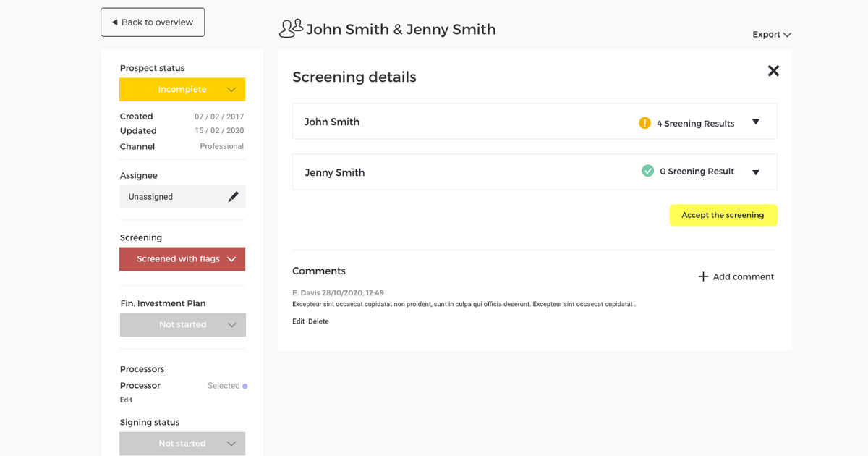
Task: Open the Export dropdown
Action: (x=772, y=34)
